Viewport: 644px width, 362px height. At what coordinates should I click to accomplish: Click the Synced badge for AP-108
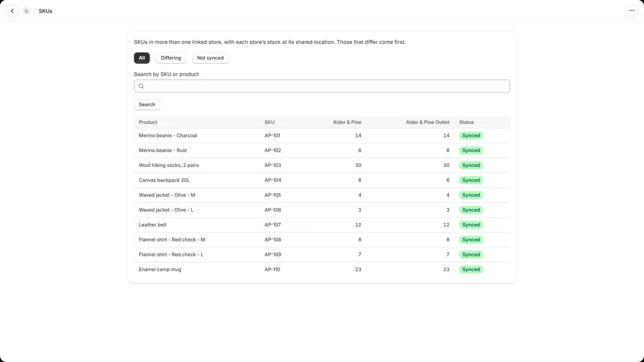coord(471,240)
